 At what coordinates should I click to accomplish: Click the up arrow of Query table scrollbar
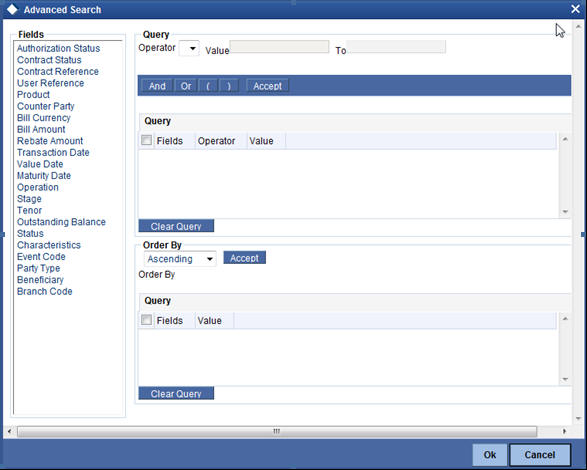565,139
